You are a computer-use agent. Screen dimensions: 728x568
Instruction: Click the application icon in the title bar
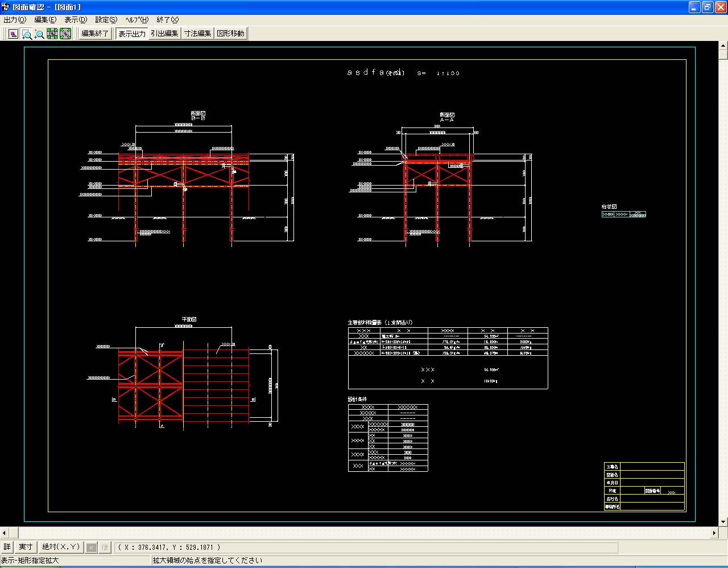(x=6, y=7)
